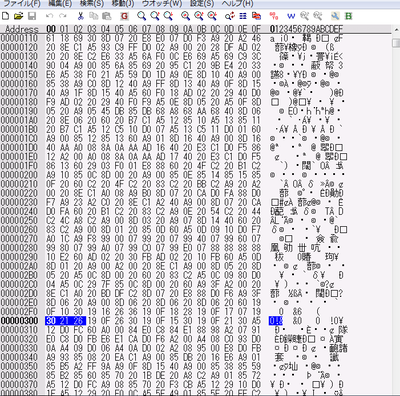
Task: Click the Undo arrow icon
Action: click(x=50, y=16)
